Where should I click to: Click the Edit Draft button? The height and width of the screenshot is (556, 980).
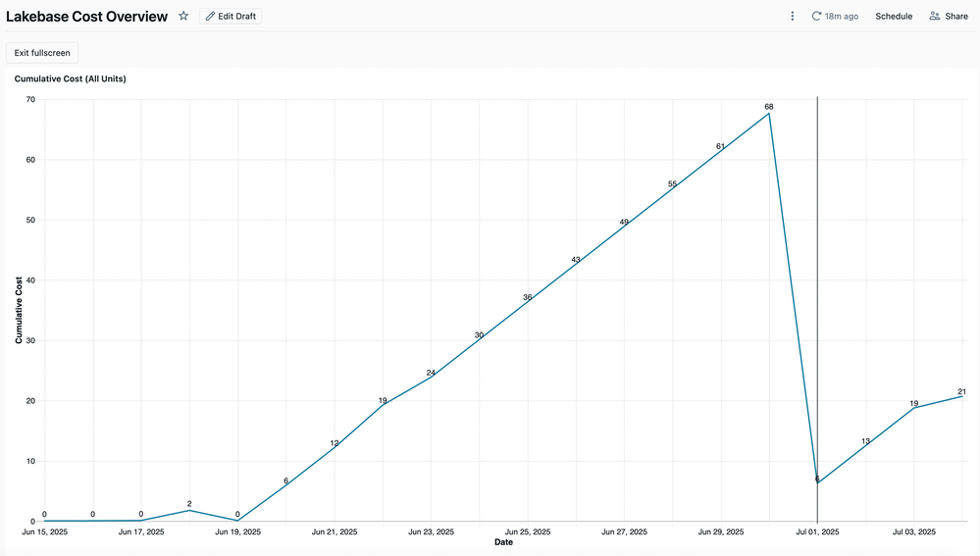231,17
